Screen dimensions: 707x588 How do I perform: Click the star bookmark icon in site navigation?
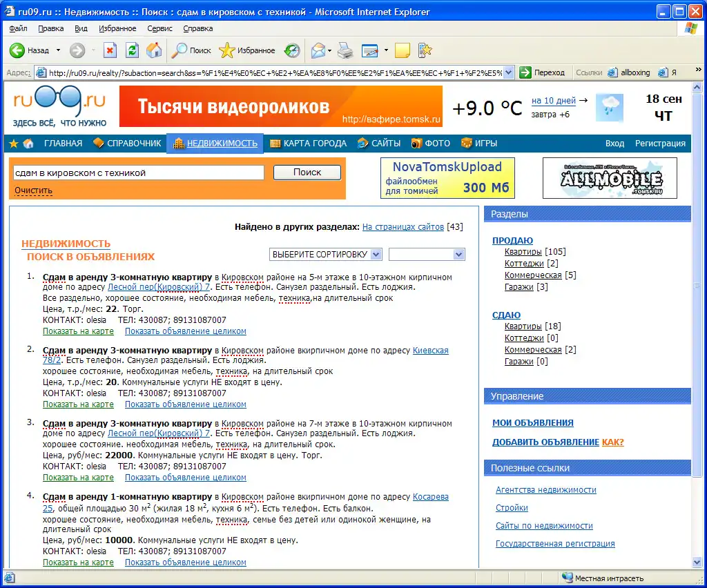13,144
